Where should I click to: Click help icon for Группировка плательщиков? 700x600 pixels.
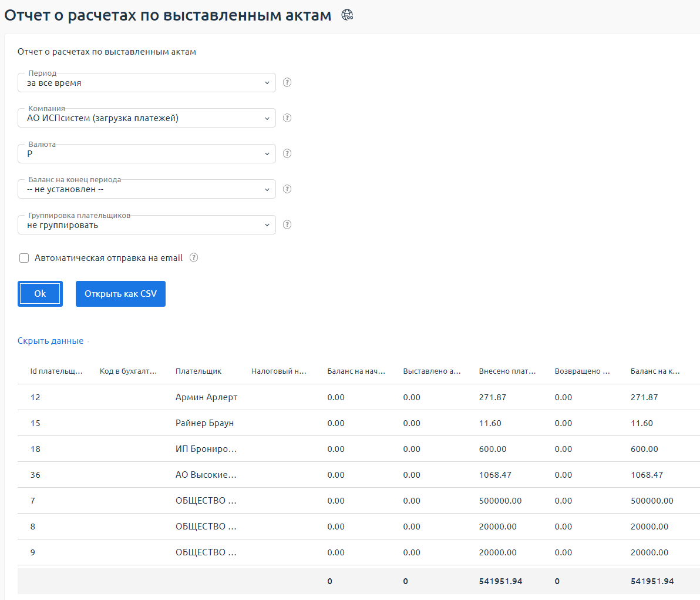coord(287,224)
